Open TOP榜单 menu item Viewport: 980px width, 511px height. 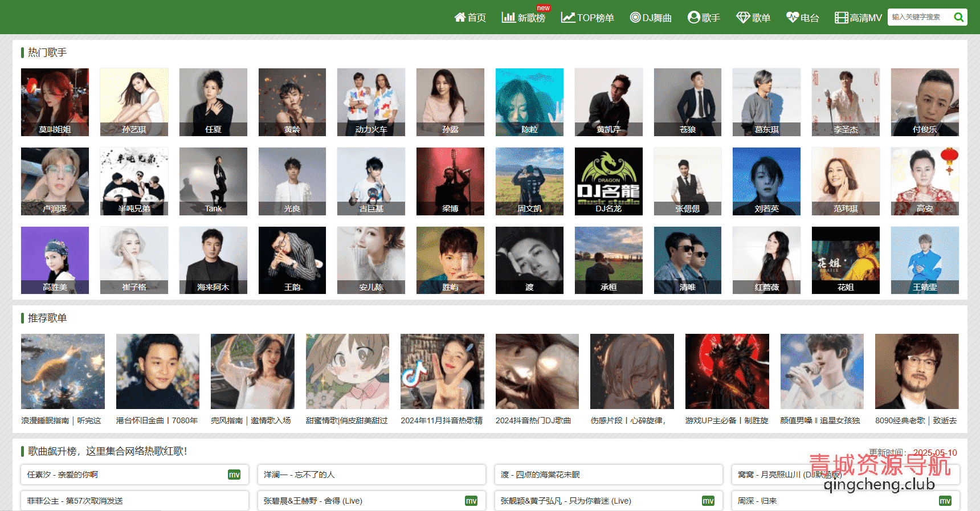click(595, 18)
